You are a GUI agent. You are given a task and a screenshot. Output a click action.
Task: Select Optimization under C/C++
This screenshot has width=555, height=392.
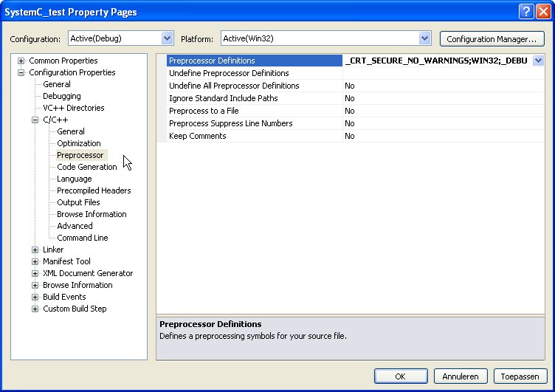coord(79,143)
